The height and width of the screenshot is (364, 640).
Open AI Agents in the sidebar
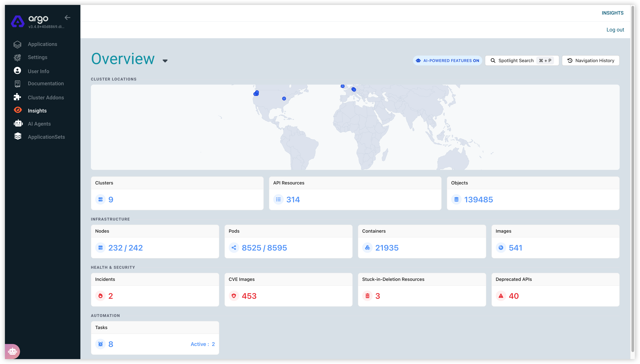39,124
